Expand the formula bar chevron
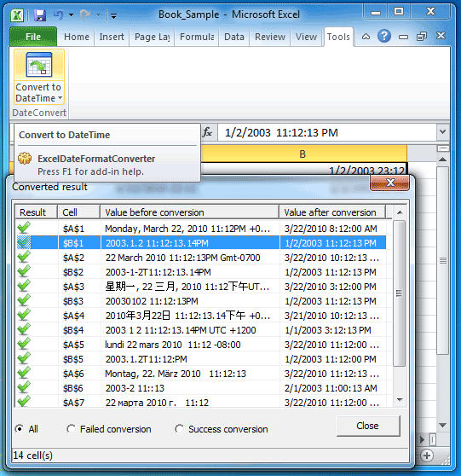This screenshot has width=461, height=476. tap(443, 132)
